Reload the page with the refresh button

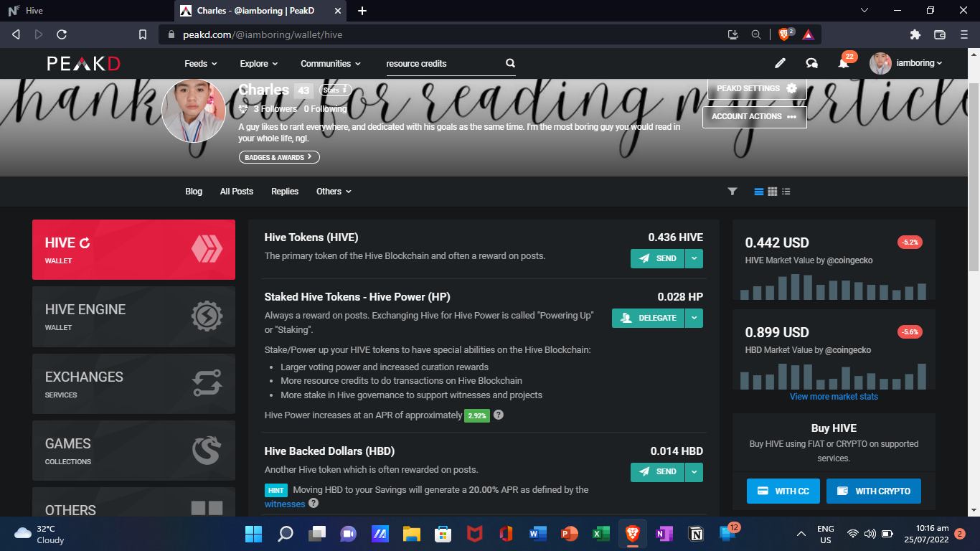(62, 34)
